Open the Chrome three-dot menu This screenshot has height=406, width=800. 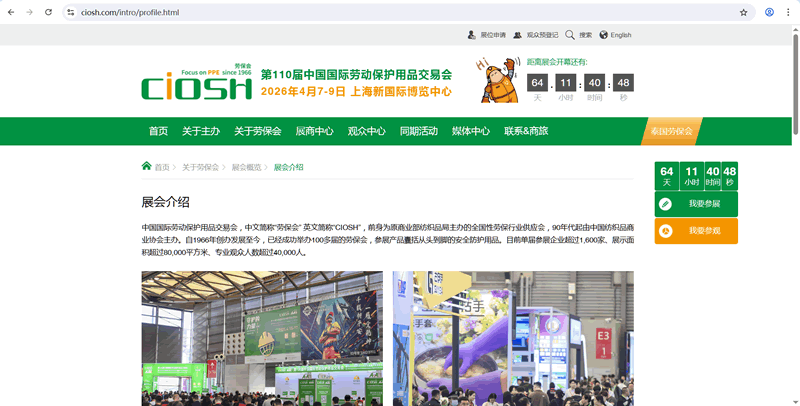(788, 12)
